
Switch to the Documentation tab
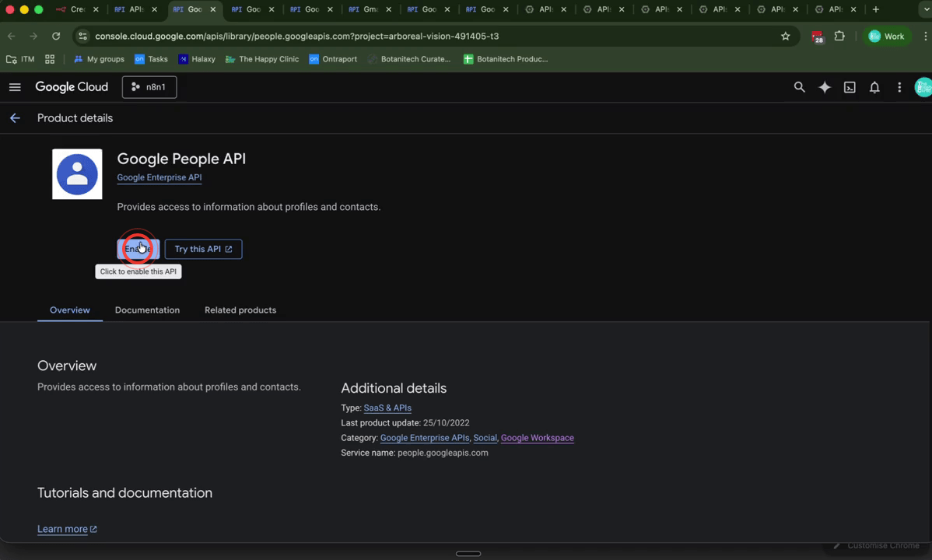tap(147, 310)
